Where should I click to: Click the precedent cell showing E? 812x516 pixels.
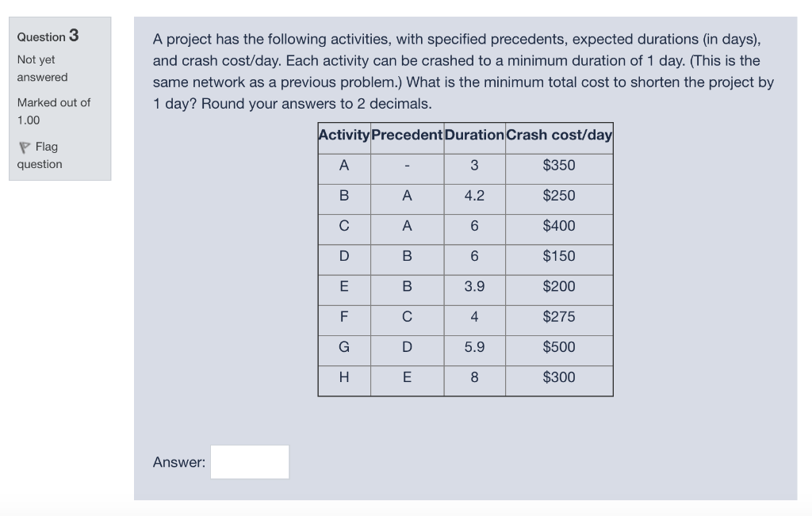click(x=406, y=379)
